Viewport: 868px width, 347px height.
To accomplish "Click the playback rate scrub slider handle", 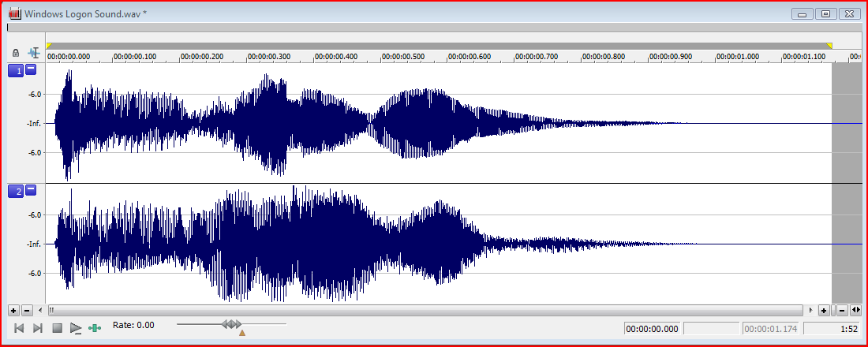I will pos(231,324).
